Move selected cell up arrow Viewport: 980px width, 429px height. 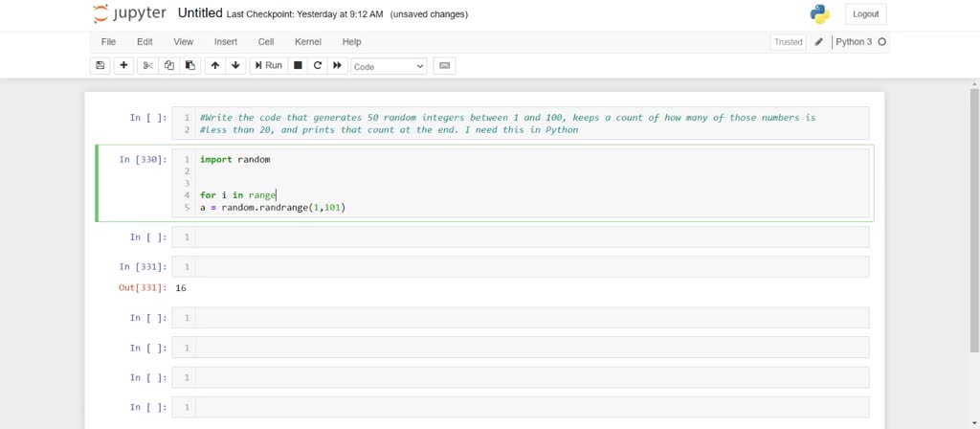215,66
